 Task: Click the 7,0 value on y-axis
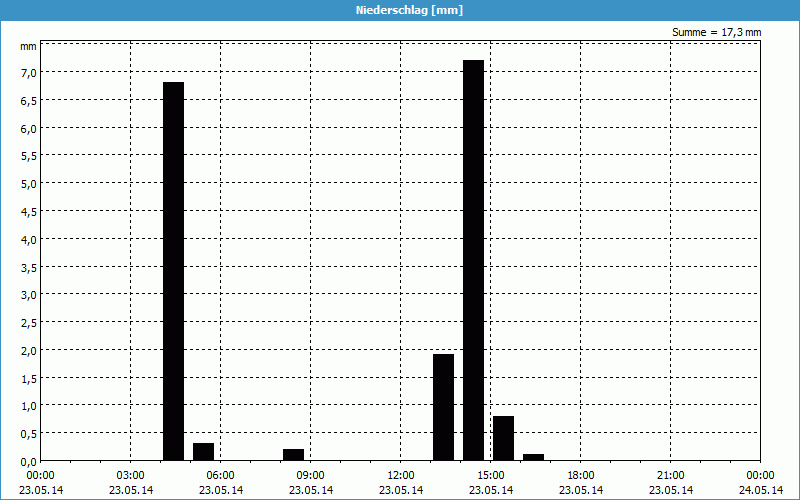pyautogui.click(x=28, y=72)
